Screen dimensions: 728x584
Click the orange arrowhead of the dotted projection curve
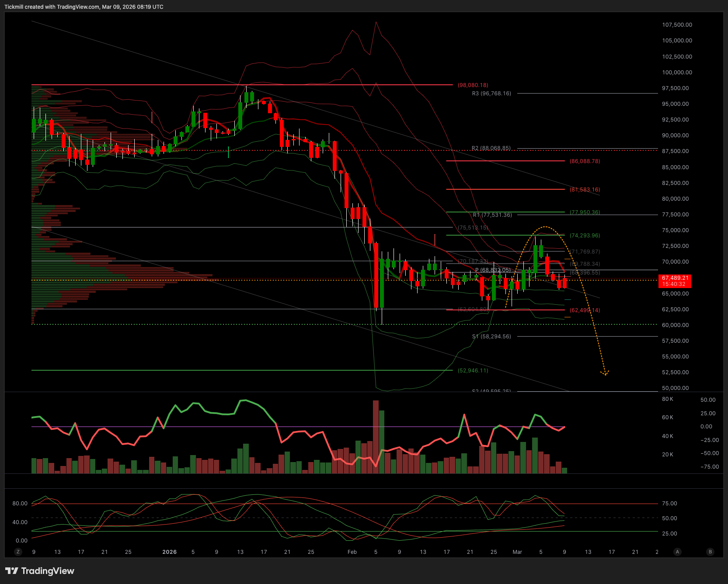click(x=605, y=373)
